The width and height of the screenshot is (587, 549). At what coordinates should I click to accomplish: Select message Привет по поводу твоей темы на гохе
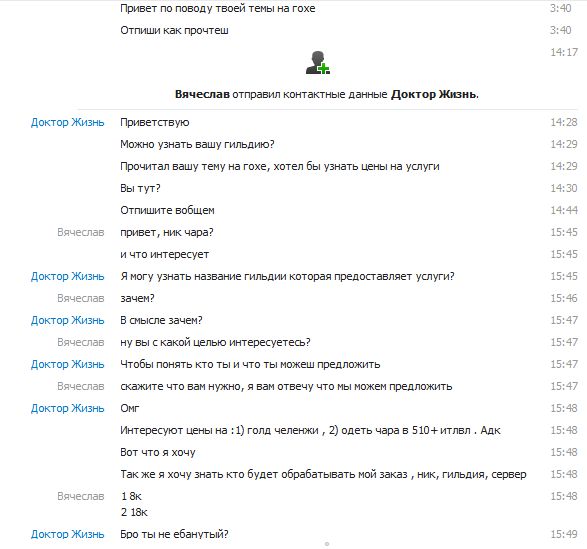(x=218, y=8)
